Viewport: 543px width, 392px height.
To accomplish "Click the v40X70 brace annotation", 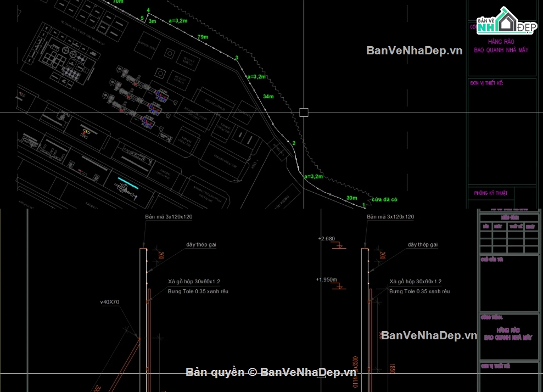I will coord(111,301).
